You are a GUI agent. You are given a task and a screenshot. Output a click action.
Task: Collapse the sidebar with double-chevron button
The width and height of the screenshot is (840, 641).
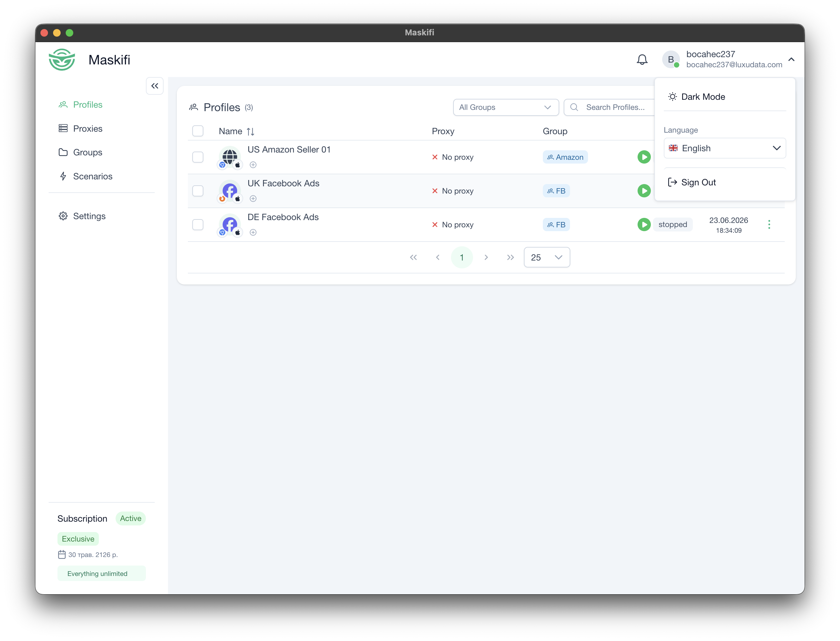[154, 86]
